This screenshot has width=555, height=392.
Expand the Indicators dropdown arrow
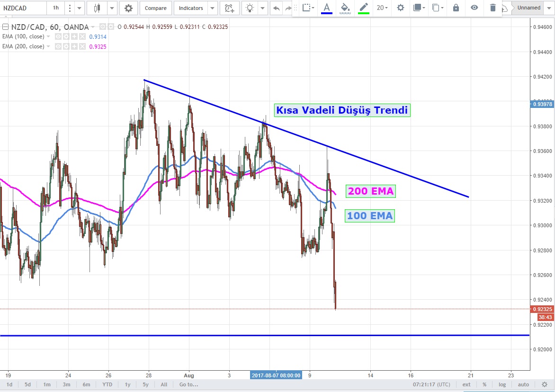(213, 8)
